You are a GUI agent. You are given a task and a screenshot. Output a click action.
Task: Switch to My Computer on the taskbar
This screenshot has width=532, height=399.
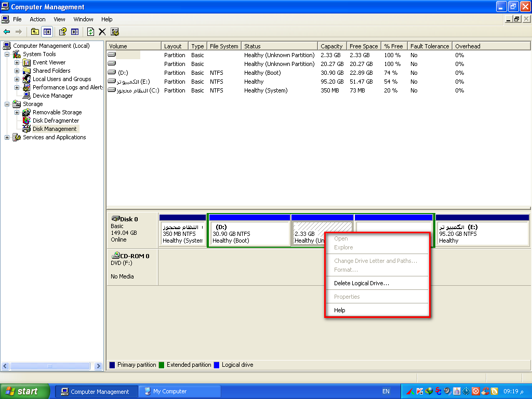click(179, 392)
